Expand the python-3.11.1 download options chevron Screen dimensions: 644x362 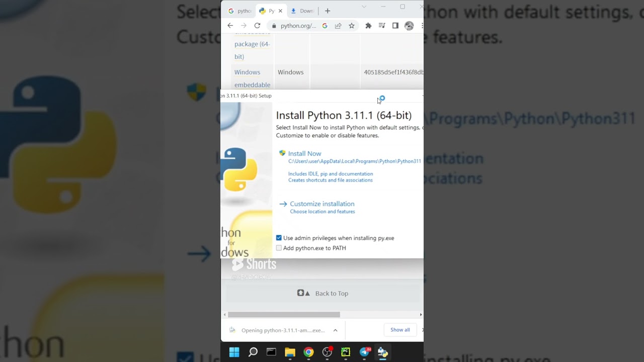click(335, 330)
